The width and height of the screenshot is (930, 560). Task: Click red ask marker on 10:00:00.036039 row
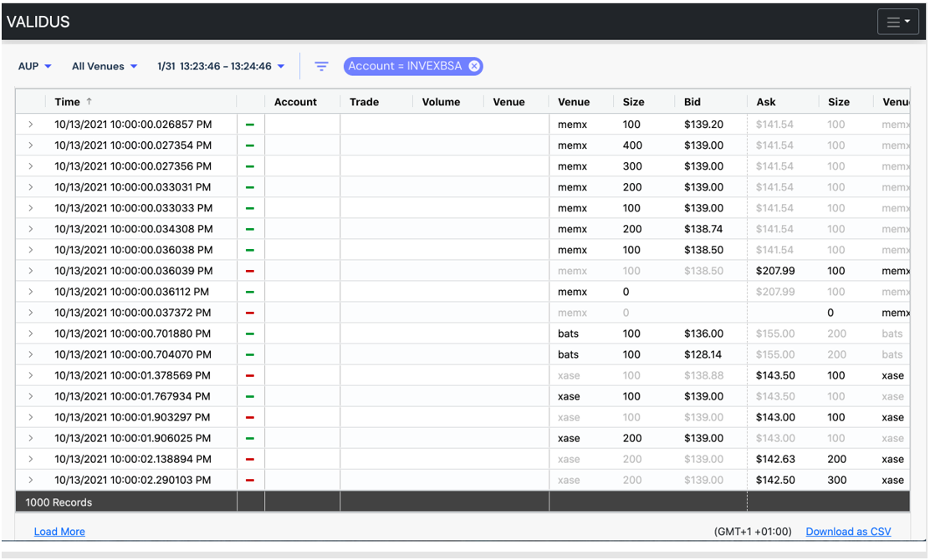coord(250,271)
